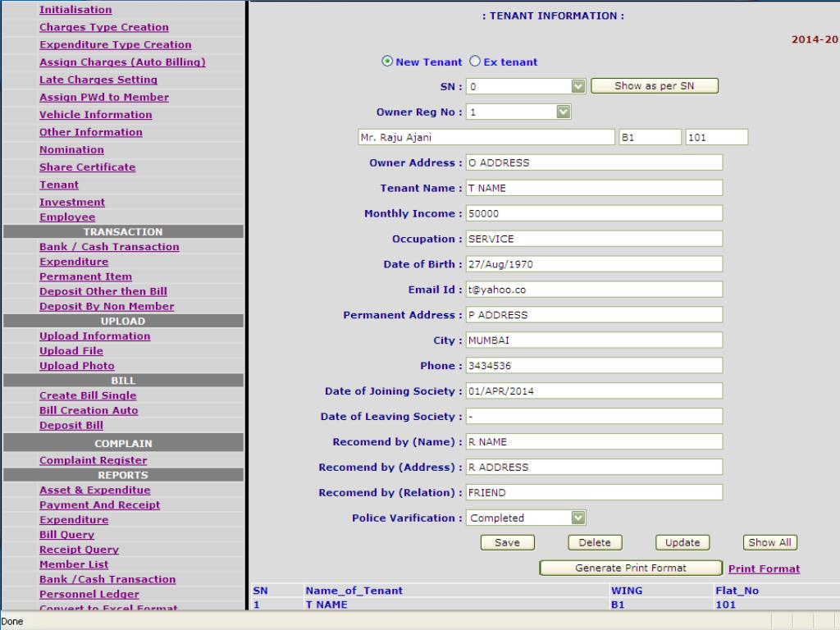The height and width of the screenshot is (630, 840).
Task: Click the Date of Leaving Society field
Action: tap(594, 416)
